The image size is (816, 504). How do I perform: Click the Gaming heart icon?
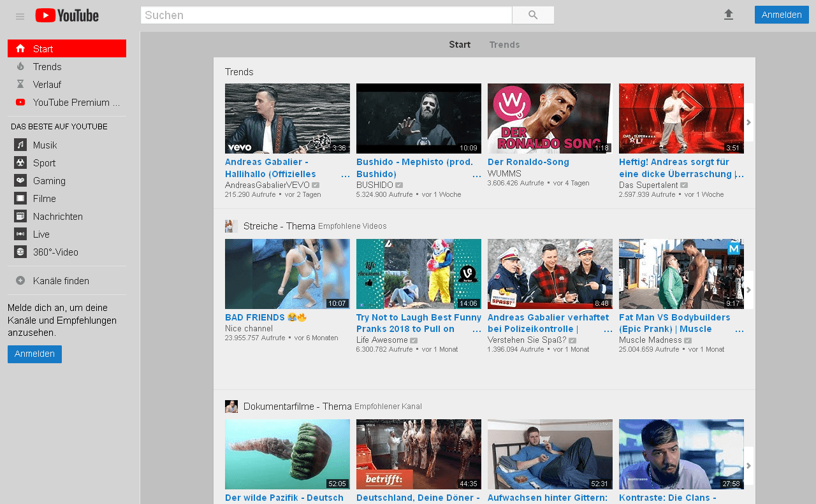[20, 180]
